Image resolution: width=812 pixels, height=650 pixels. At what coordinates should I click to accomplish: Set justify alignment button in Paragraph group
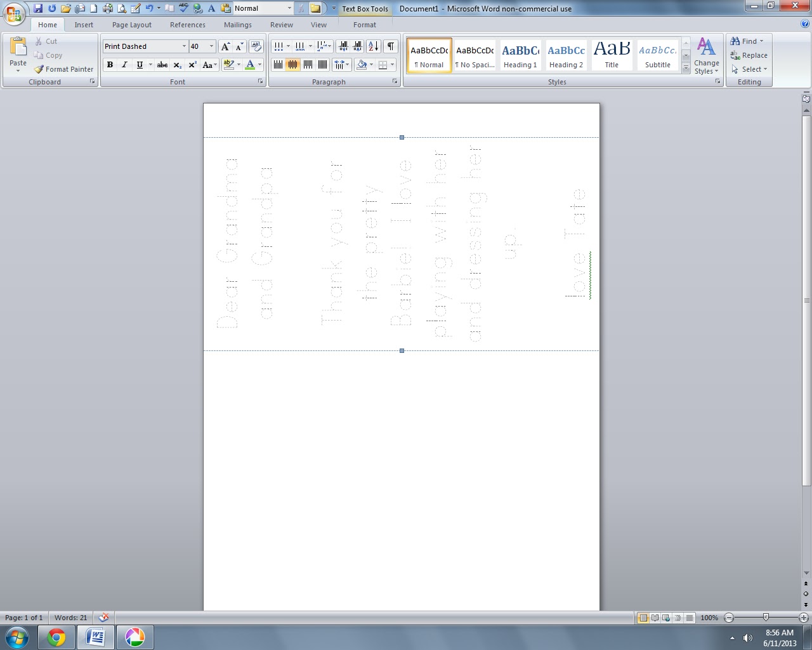pyautogui.click(x=322, y=65)
